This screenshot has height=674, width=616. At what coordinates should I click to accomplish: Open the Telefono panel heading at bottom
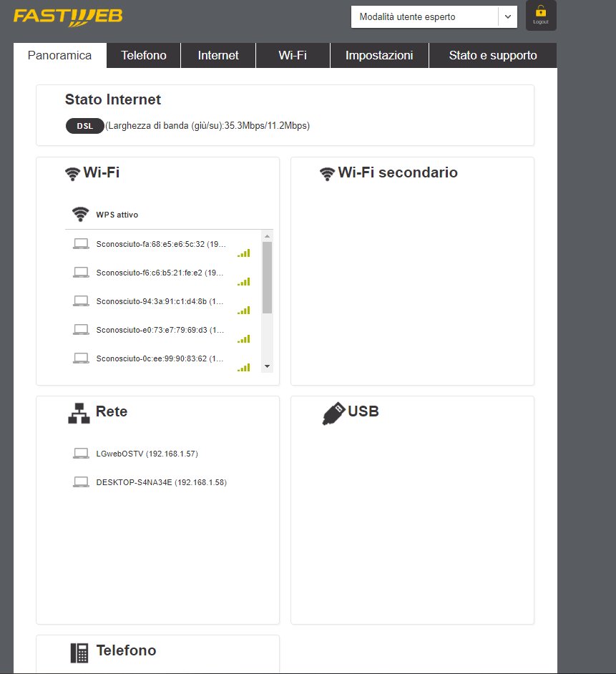point(126,650)
